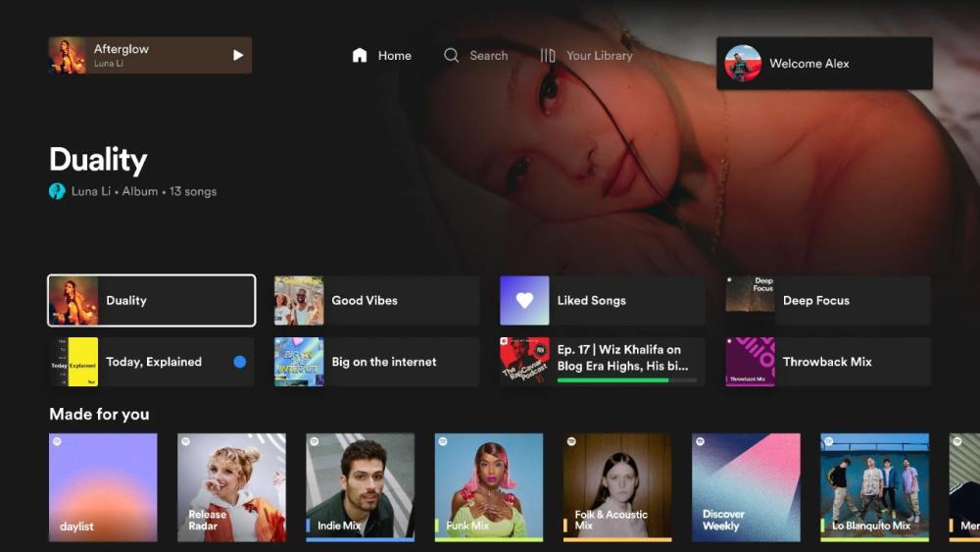The width and height of the screenshot is (980, 552).
Task: Click Spotify logo on Lo Blanquito Mix card
Action: 829,441
